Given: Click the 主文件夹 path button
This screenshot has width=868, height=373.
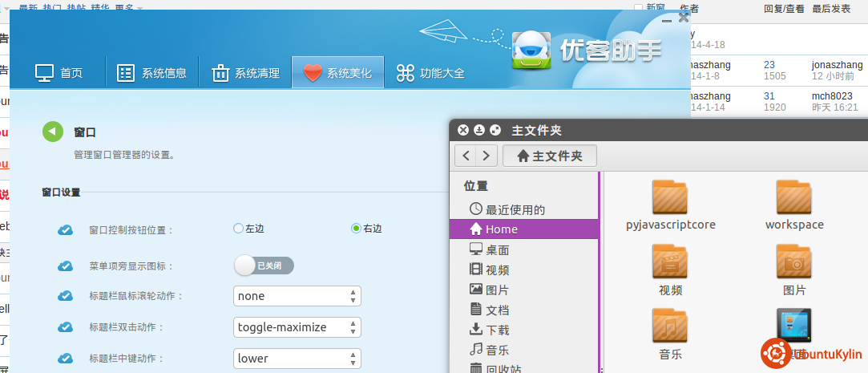Looking at the screenshot, I should (550, 156).
